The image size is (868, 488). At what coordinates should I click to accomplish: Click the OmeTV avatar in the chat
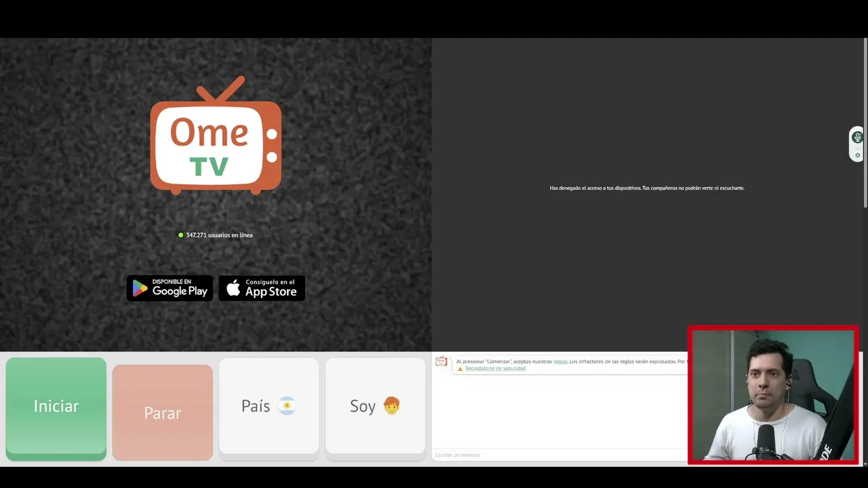coord(441,362)
